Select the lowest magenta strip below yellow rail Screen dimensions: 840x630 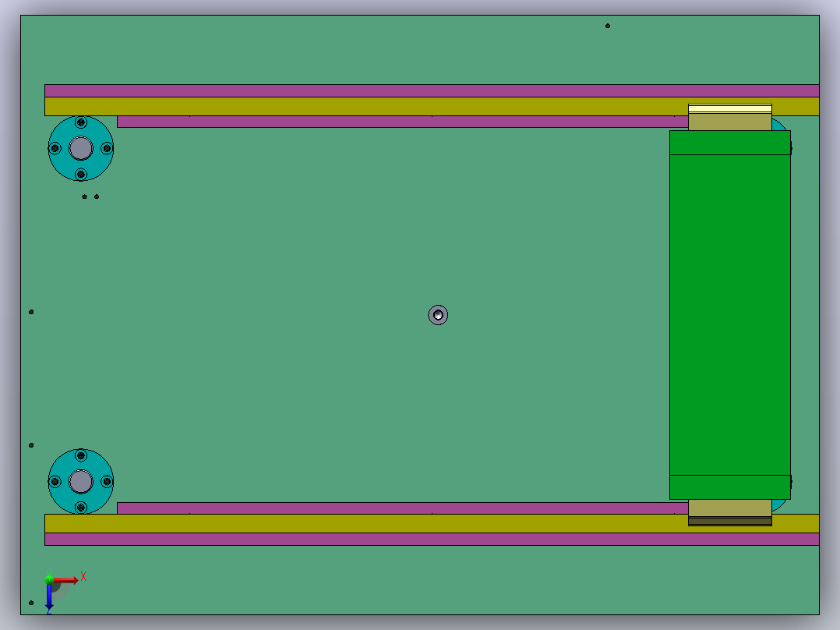click(x=432, y=539)
